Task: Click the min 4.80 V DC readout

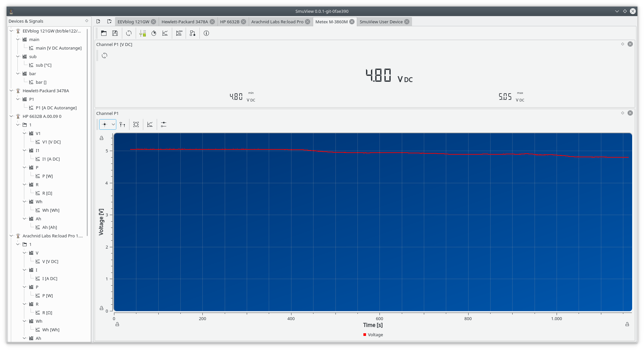Action: tap(242, 97)
